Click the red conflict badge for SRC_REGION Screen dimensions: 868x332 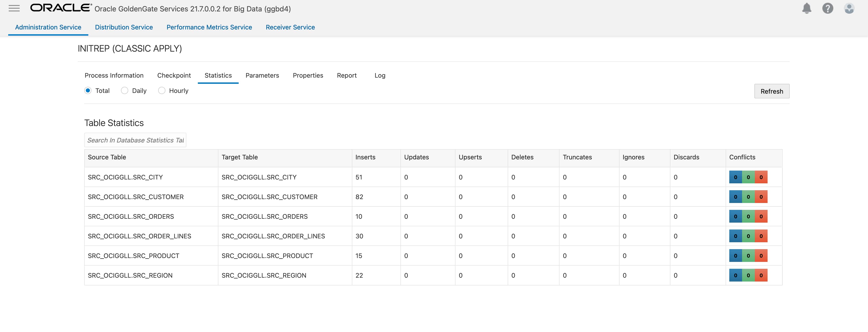(x=761, y=275)
